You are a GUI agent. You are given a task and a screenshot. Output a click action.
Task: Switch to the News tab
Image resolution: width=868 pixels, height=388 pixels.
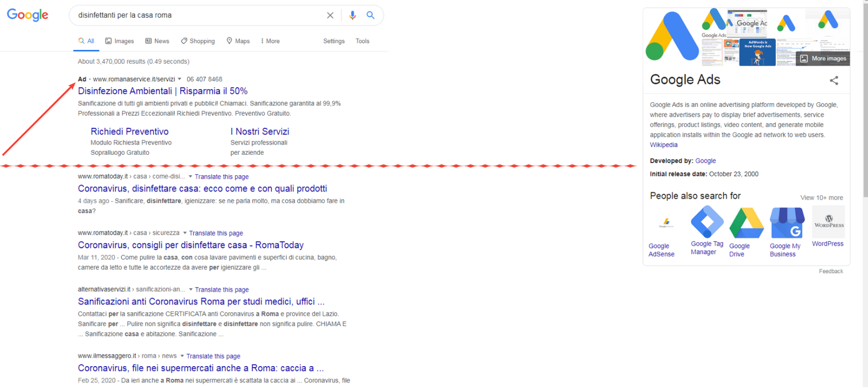tap(157, 41)
